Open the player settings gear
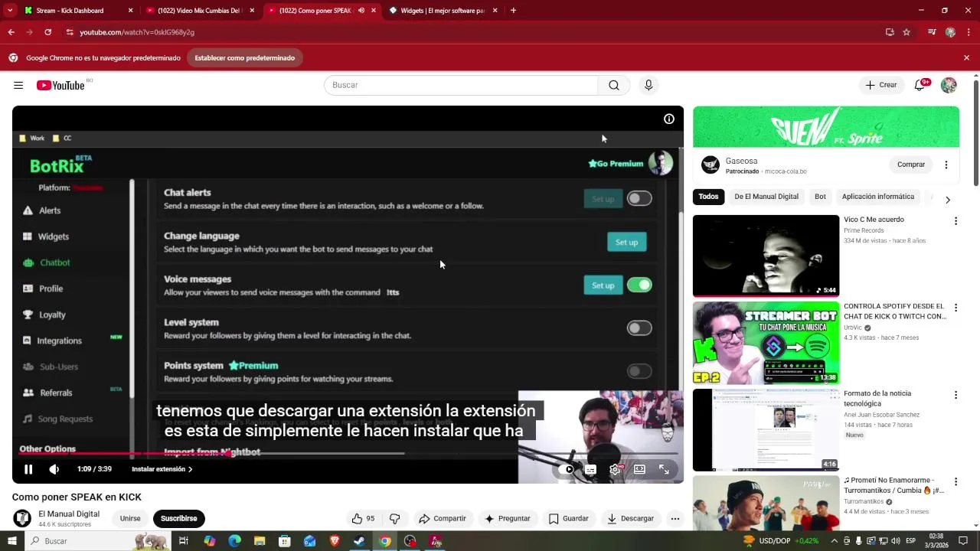 coord(615,469)
